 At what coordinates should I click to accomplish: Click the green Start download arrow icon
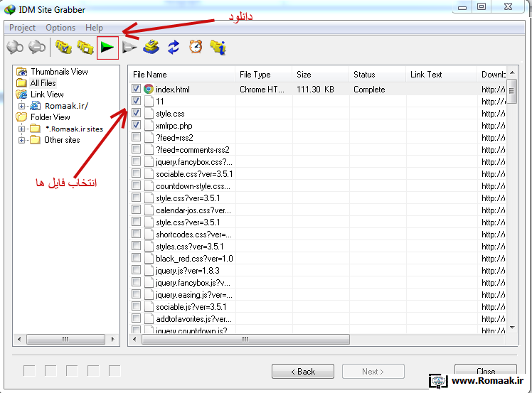point(107,48)
